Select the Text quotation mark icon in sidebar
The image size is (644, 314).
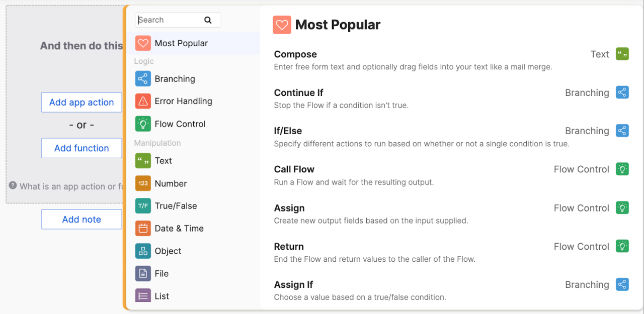coord(143,161)
